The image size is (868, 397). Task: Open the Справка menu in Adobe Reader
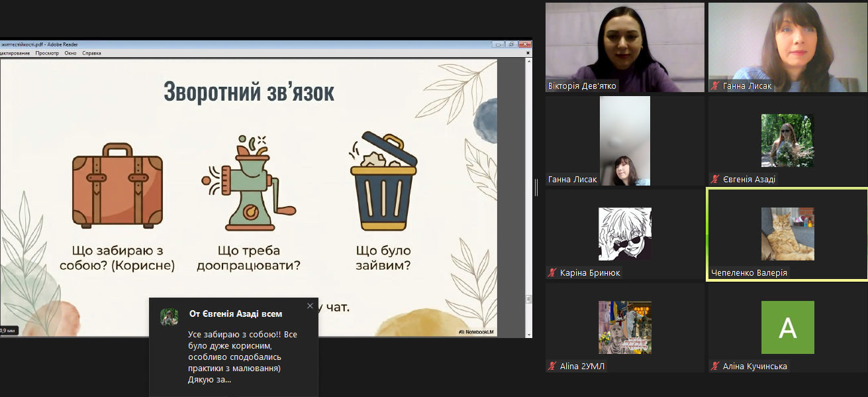pos(91,53)
